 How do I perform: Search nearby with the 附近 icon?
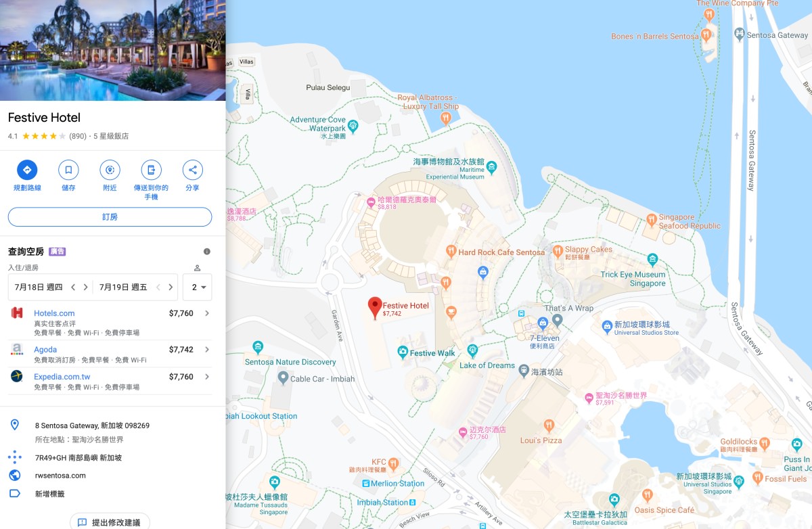110,170
